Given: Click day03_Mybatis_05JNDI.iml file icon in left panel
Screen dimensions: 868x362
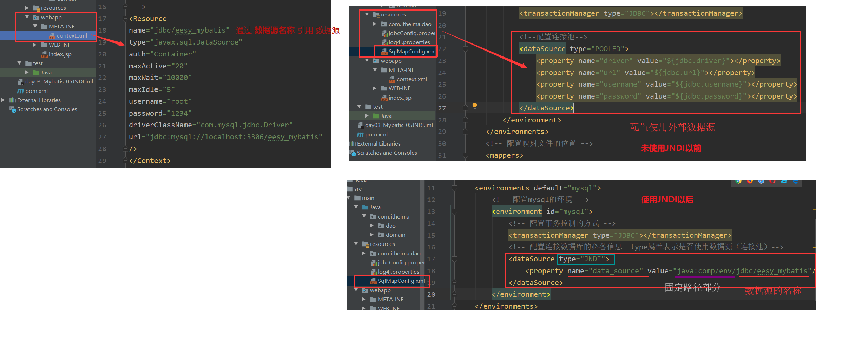Looking at the screenshot, I should click(x=21, y=82).
